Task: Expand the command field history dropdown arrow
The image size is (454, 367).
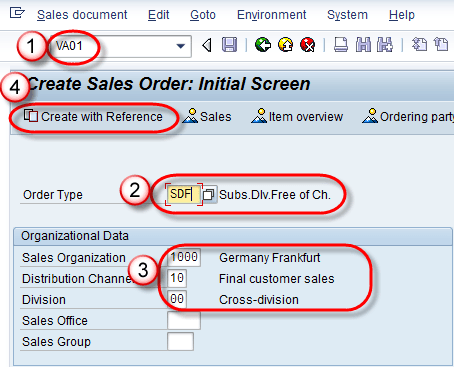Action: (181, 46)
